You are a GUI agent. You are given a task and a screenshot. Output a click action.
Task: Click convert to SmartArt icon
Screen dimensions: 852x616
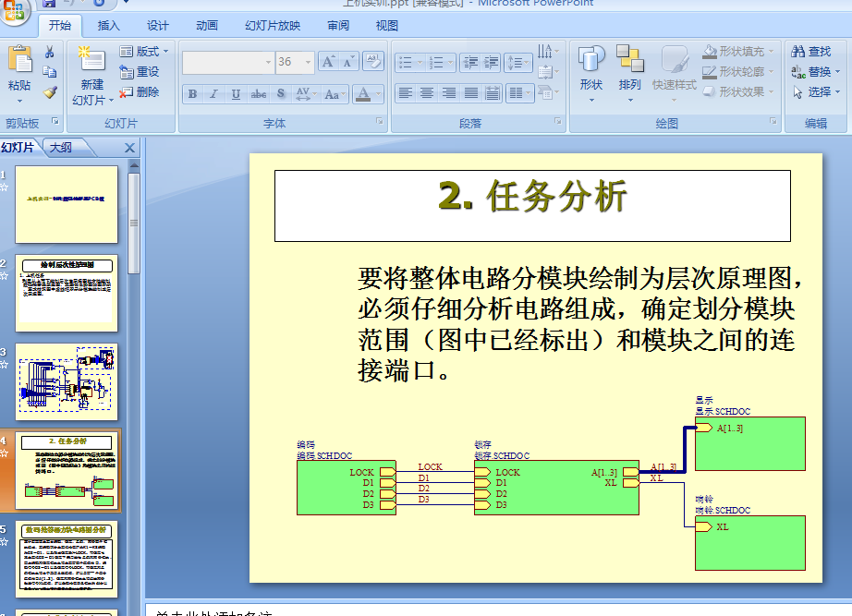click(547, 91)
